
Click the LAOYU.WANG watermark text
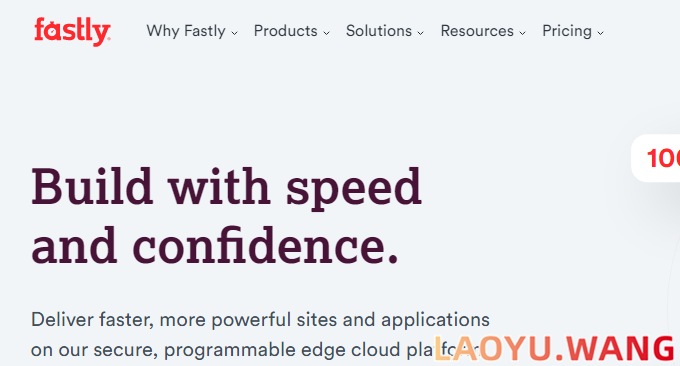555,349
